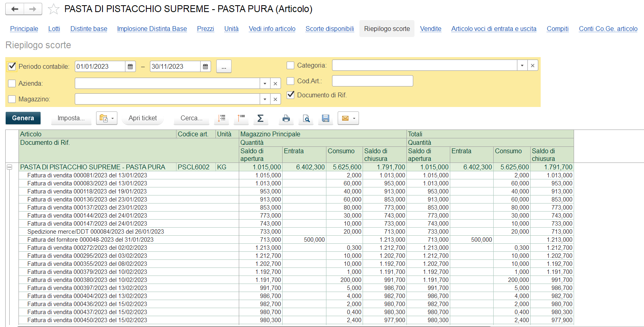Click the end date field 30/11/2023
Image resolution: width=644 pixels, height=327 pixels.
[x=175, y=66]
